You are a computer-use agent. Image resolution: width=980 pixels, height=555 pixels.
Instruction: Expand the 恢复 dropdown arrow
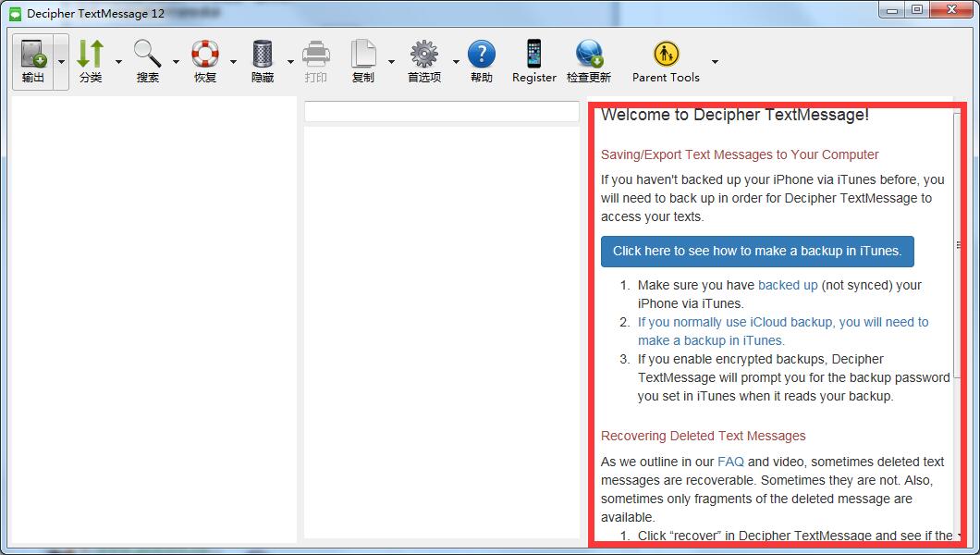[x=233, y=62]
